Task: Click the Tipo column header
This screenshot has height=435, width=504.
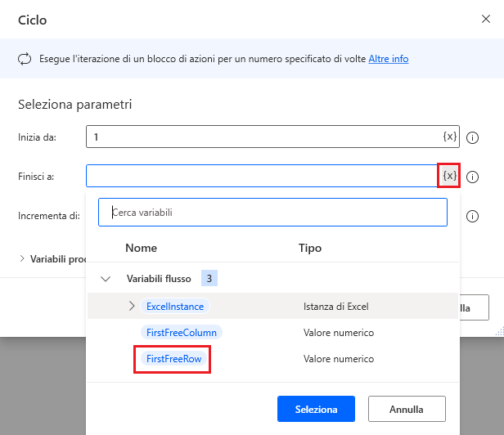Action: pyautogui.click(x=310, y=248)
